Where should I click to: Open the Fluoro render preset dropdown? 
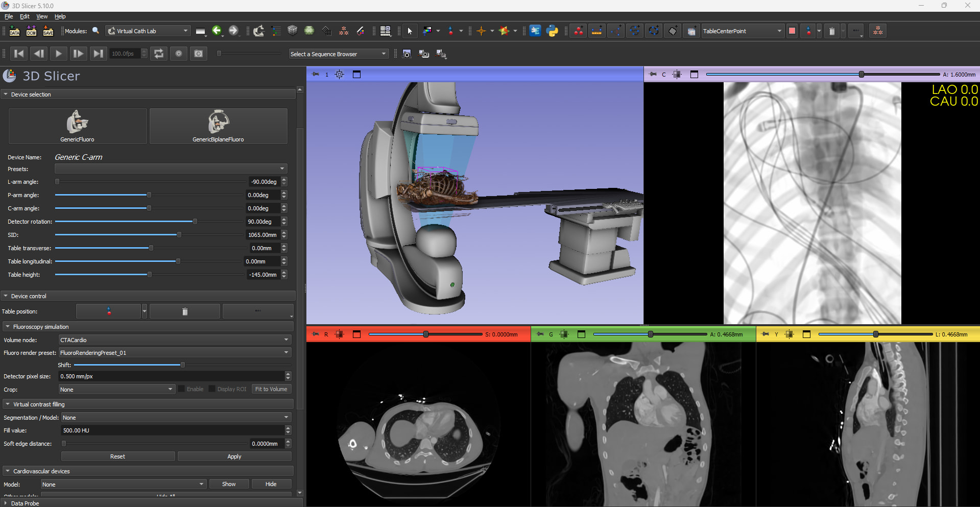175,353
